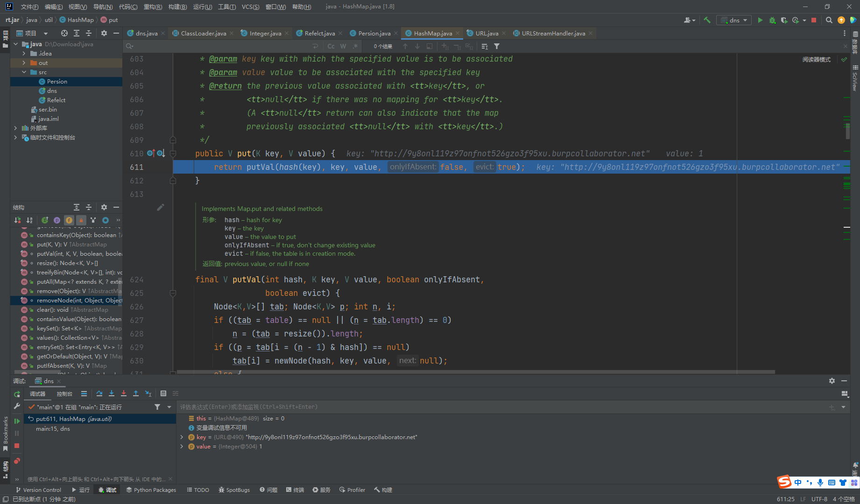The image size is (860, 504).
Task: Toggle Show Fields filter in Structure
Action: click(x=69, y=220)
